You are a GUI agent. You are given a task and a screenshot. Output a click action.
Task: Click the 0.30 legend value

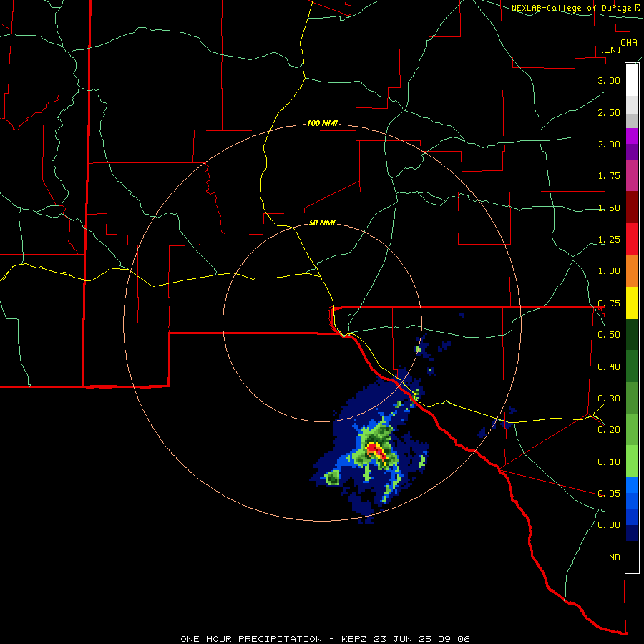[609, 399]
